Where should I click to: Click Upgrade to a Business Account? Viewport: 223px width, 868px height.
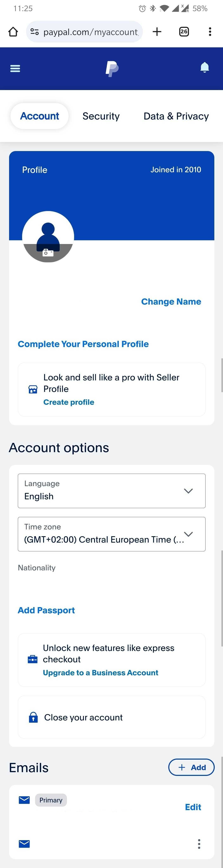[100, 673]
